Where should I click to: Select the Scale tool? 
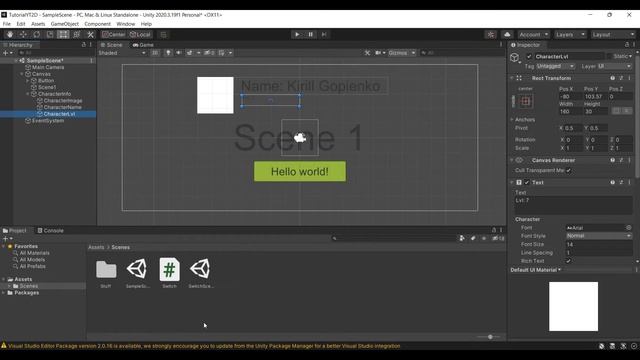(50, 35)
